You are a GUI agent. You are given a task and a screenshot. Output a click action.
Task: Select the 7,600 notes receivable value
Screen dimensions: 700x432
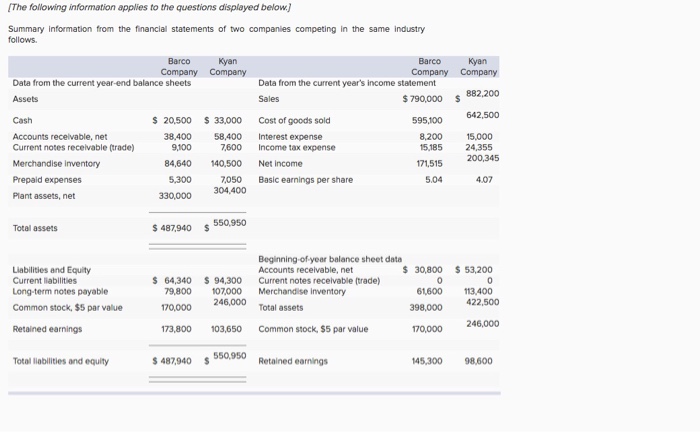(231, 147)
